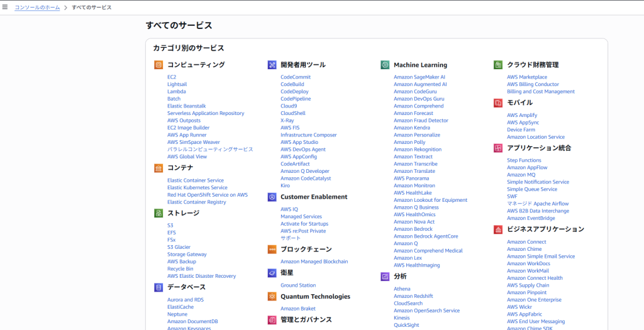Click the Compute (コンピューティング) category icon
Image resolution: width=644 pixels, height=330 pixels.
coord(158,65)
